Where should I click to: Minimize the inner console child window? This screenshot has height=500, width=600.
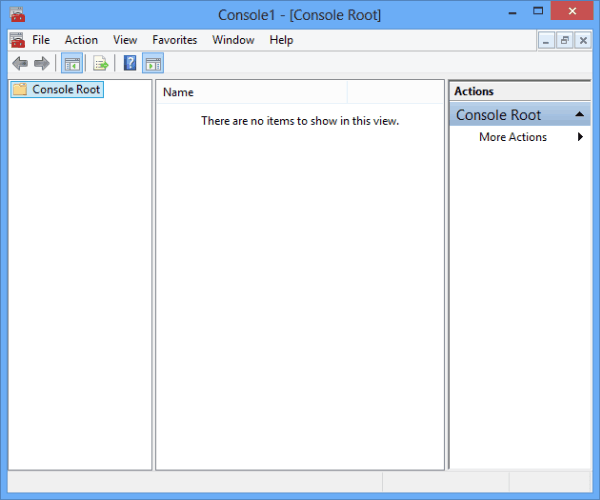[546, 41]
